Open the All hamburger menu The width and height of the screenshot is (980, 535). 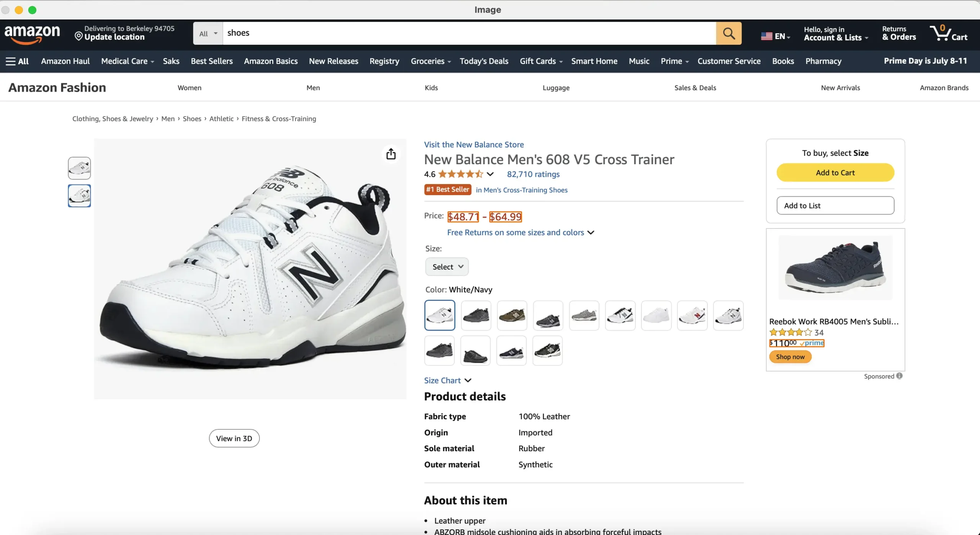click(17, 61)
